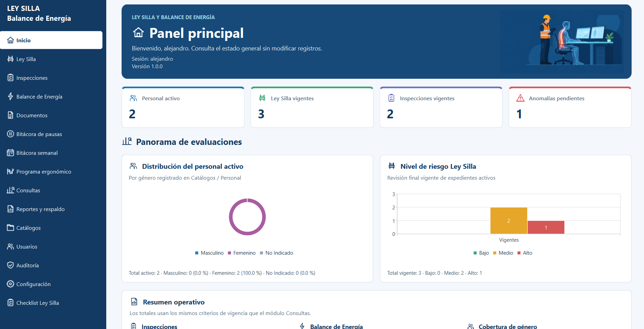
Task: Toggle the Medio legend swatch in risk chart
Action: pyautogui.click(x=495, y=253)
